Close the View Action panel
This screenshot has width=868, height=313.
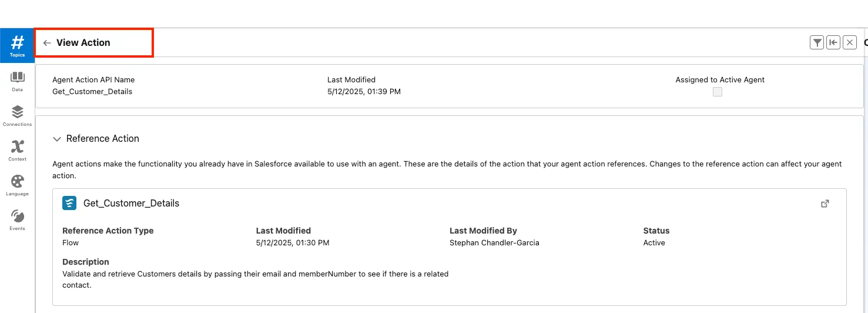(849, 42)
